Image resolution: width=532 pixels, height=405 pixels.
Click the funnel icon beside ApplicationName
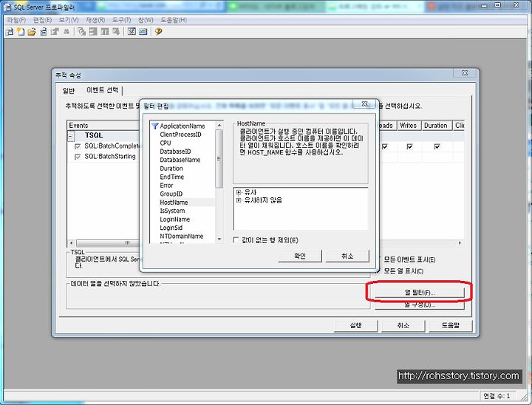point(155,126)
